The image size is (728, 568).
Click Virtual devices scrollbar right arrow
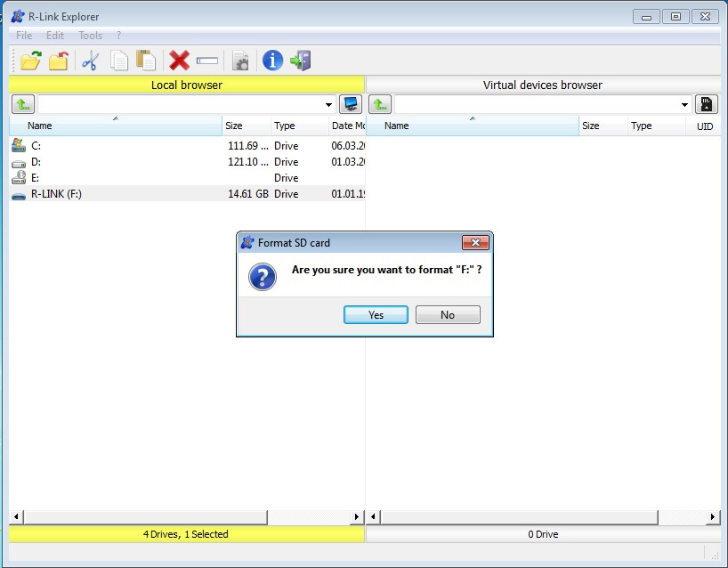coord(713,516)
